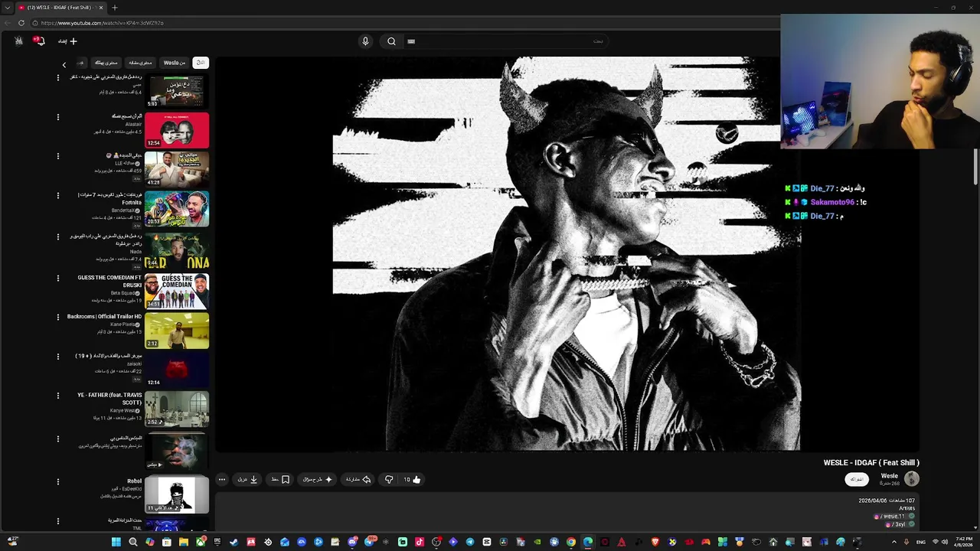Dislike the video with thumbs down
This screenshot has width=980, height=551.
pos(389,480)
